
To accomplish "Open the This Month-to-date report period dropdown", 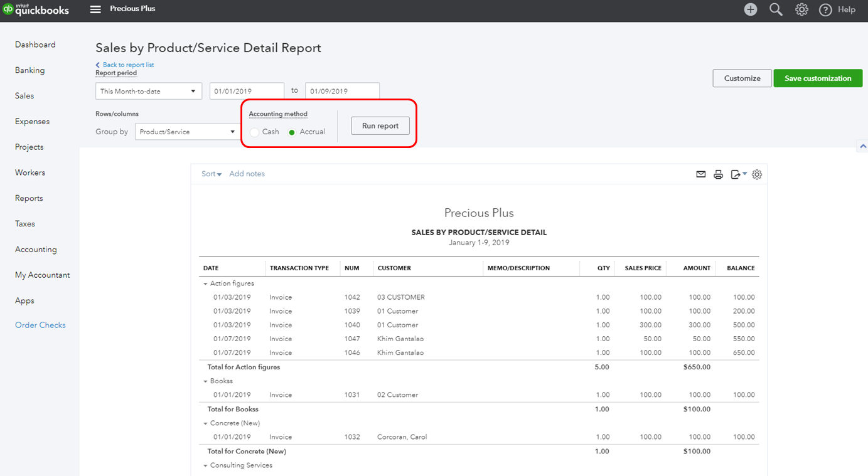I will click(x=148, y=90).
